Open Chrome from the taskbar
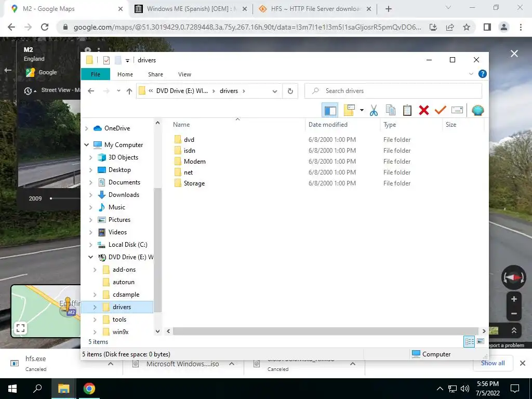The height and width of the screenshot is (399, 532). pyautogui.click(x=89, y=389)
